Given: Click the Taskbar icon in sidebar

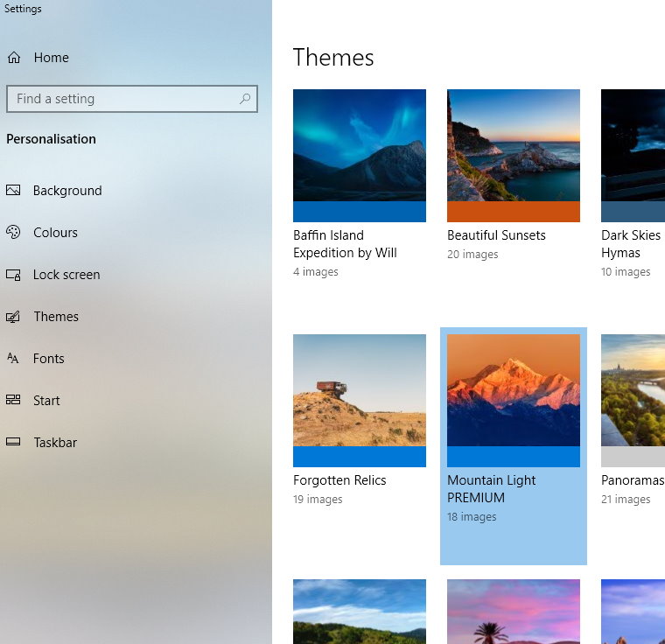Looking at the screenshot, I should 13,443.
